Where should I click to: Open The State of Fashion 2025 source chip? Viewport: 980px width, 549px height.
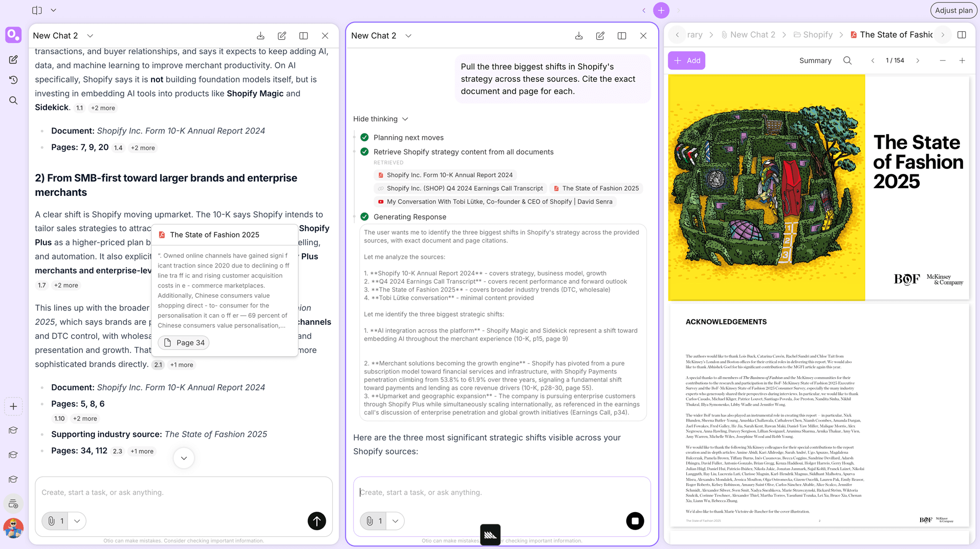point(596,188)
